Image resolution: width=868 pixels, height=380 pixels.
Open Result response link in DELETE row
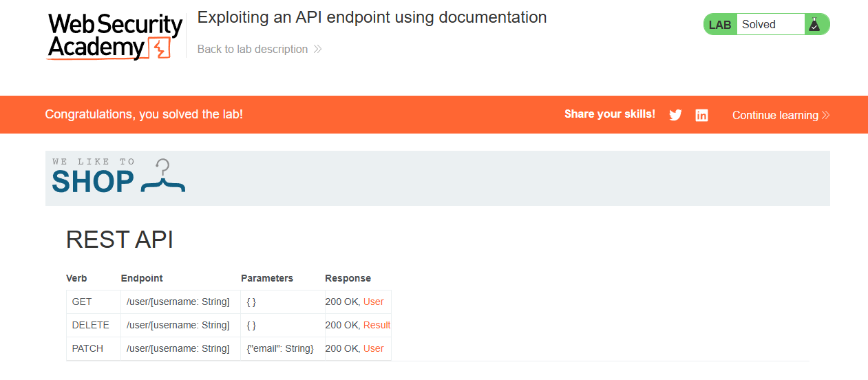pos(377,325)
